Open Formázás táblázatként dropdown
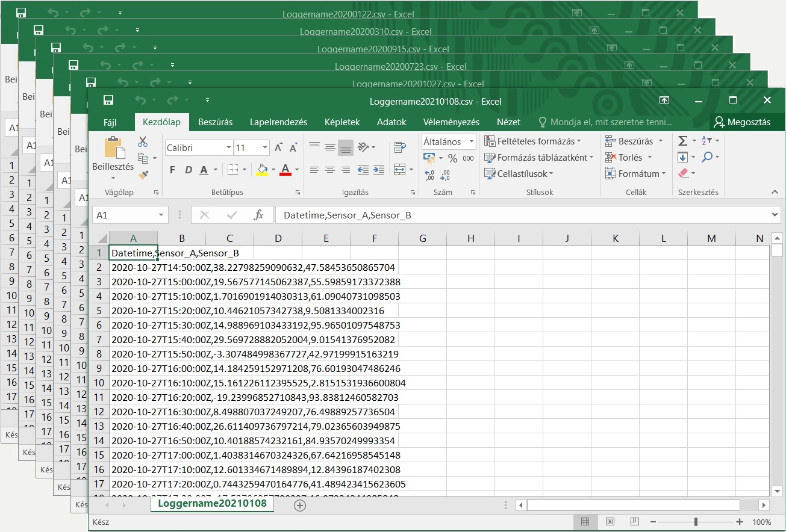Viewport: 786px width, 532px height. (538, 157)
